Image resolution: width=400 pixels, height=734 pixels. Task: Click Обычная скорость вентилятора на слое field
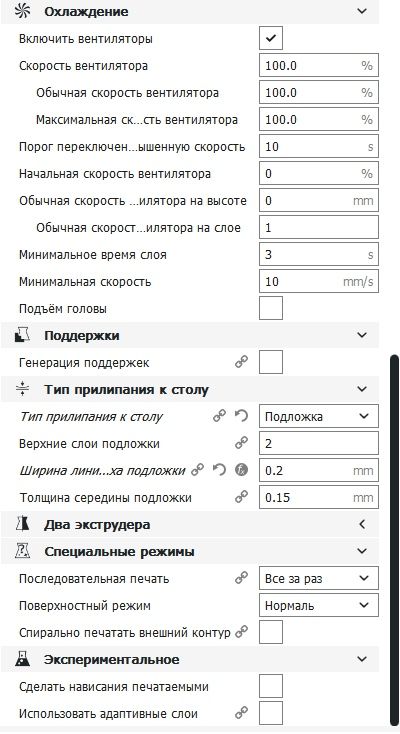pyautogui.click(x=319, y=228)
